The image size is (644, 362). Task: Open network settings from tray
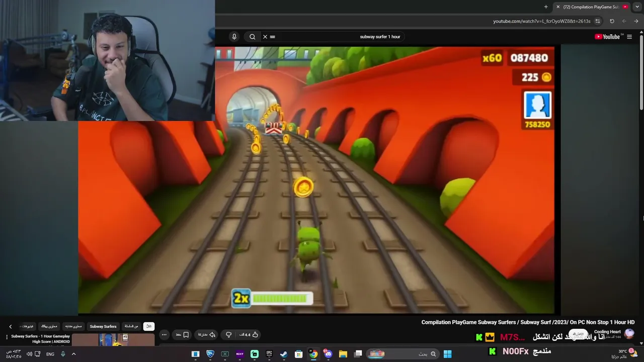click(x=38, y=354)
